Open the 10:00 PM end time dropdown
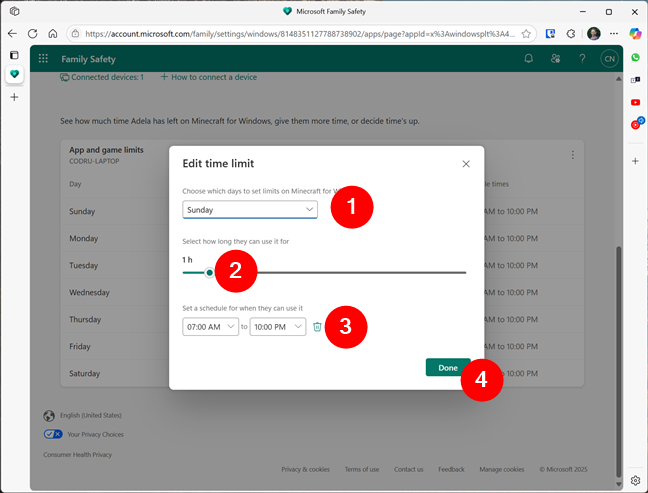Viewport: 648px width, 493px height. (x=278, y=327)
